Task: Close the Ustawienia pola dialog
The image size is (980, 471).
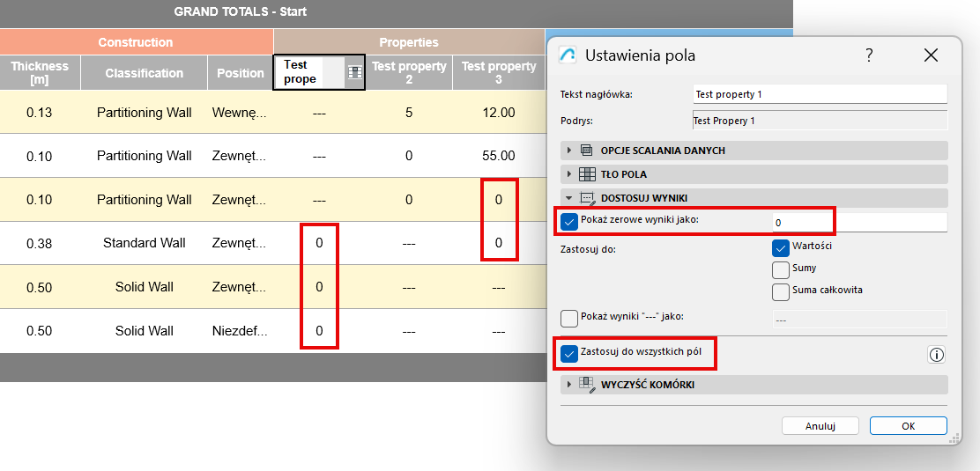Action: pyautogui.click(x=931, y=55)
